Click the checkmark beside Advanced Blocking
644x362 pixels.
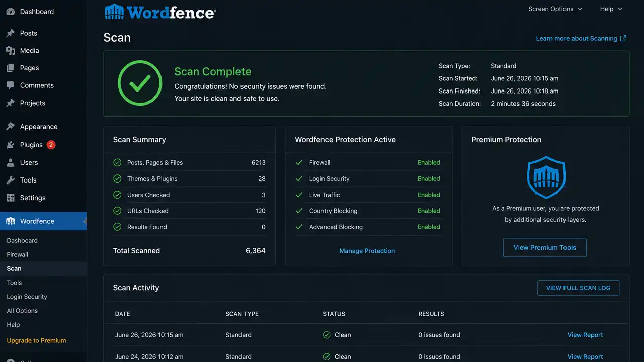point(299,227)
